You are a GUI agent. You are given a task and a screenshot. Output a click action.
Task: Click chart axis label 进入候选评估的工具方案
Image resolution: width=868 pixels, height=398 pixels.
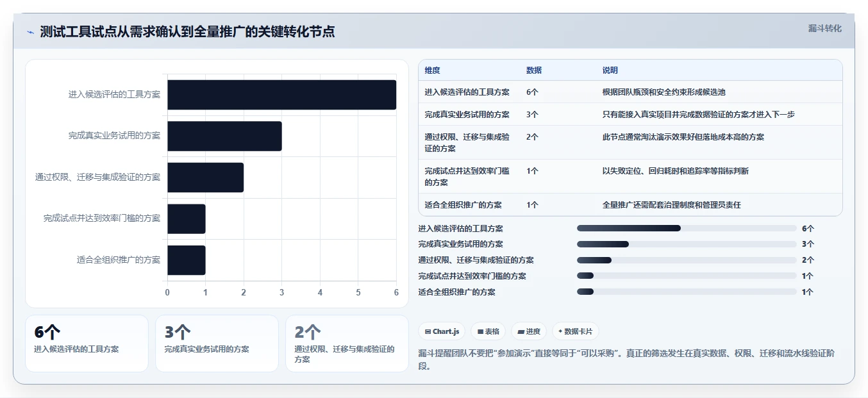click(114, 95)
